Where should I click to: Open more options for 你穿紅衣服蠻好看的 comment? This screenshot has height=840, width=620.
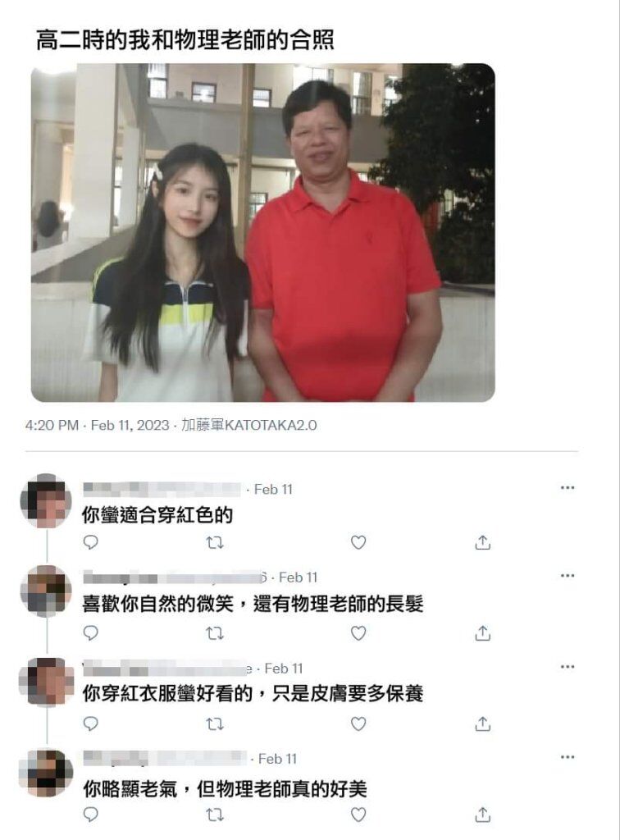[568, 667]
